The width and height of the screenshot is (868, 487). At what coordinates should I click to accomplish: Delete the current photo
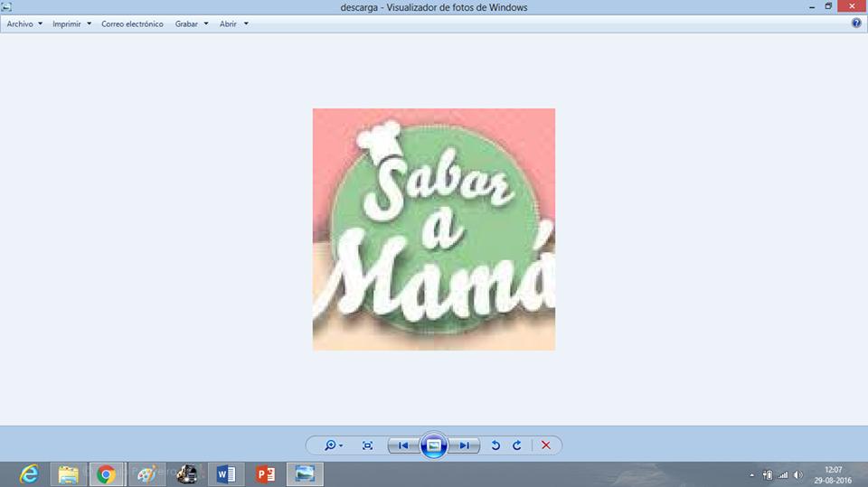[546, 445]
